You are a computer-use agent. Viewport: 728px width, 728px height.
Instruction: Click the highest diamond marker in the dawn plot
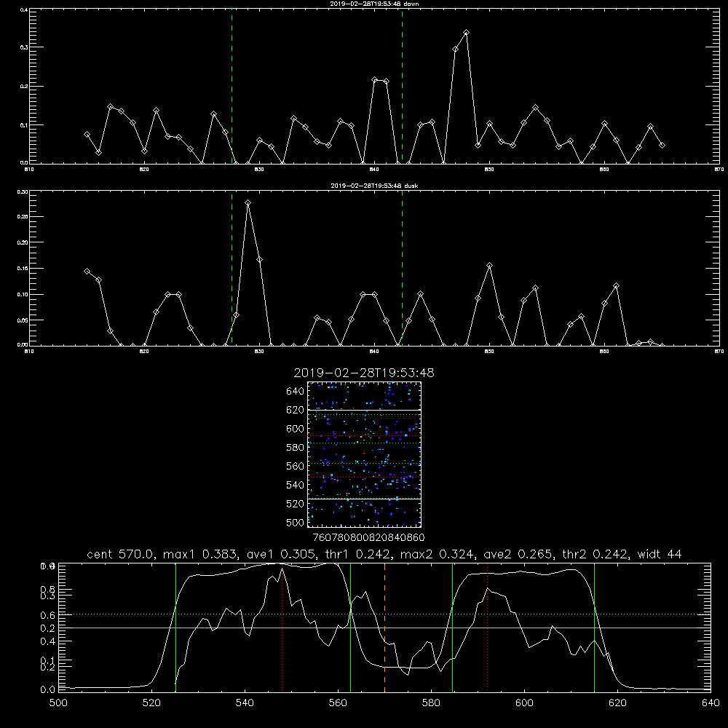pyautogui.click(x=466, y=33)
